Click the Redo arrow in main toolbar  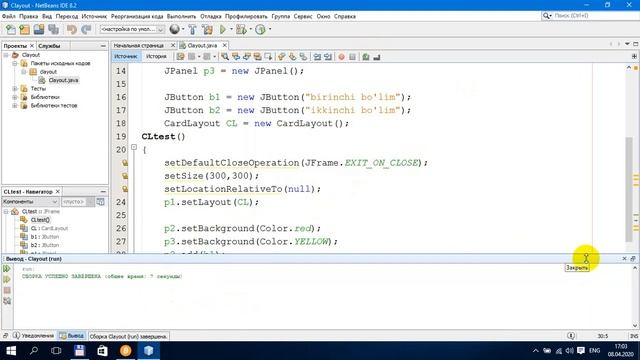[86, 29]
